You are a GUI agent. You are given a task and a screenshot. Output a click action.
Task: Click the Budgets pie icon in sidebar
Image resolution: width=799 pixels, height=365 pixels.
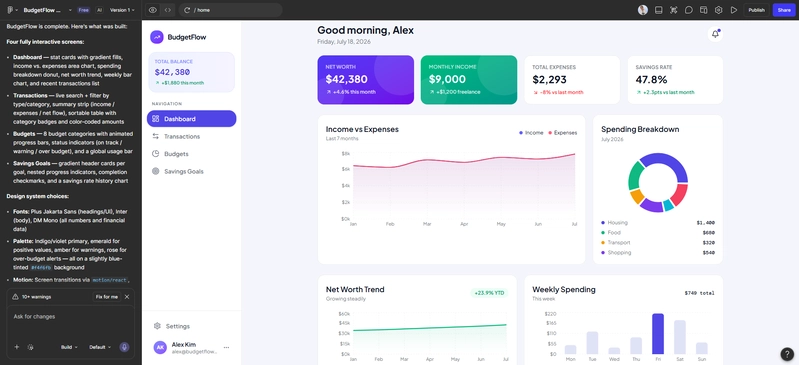tap(155, 153)
